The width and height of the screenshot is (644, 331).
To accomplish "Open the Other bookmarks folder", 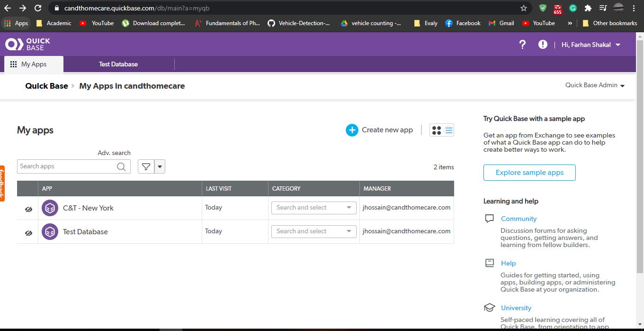I will pyautogui.click(x=609, y=23).
